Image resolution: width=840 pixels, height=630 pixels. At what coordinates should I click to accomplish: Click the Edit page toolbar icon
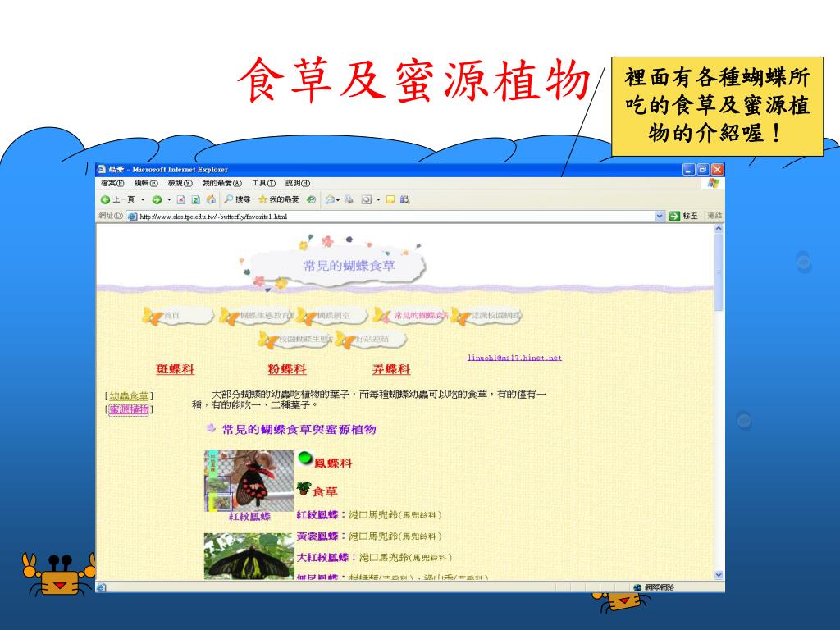point(367,200)
